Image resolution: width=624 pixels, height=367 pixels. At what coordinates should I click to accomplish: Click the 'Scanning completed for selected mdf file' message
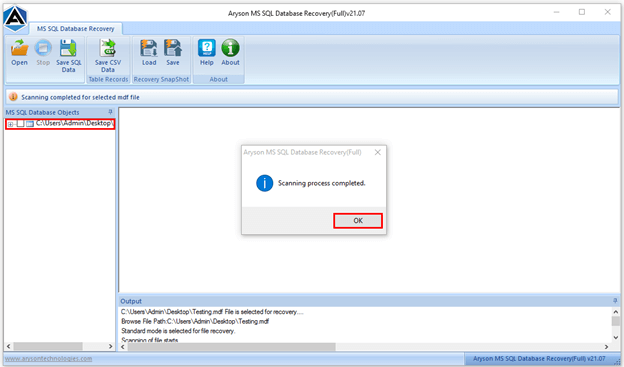(80, 97)
